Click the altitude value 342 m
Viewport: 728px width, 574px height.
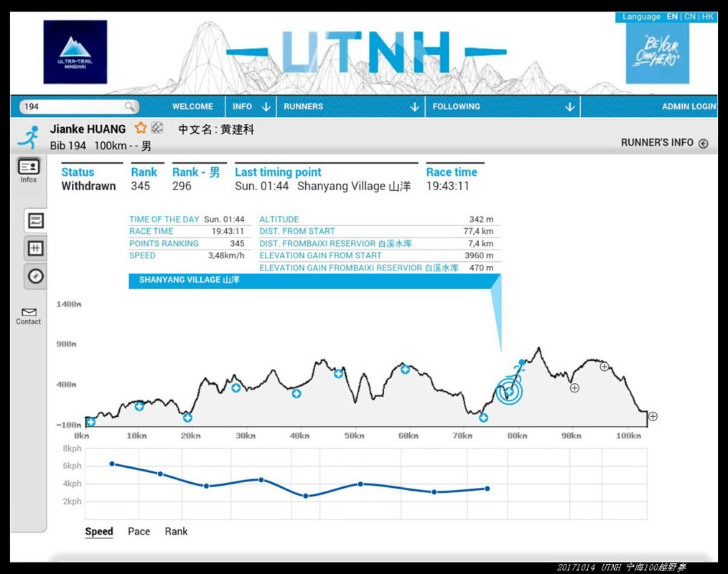coord(482,219)
